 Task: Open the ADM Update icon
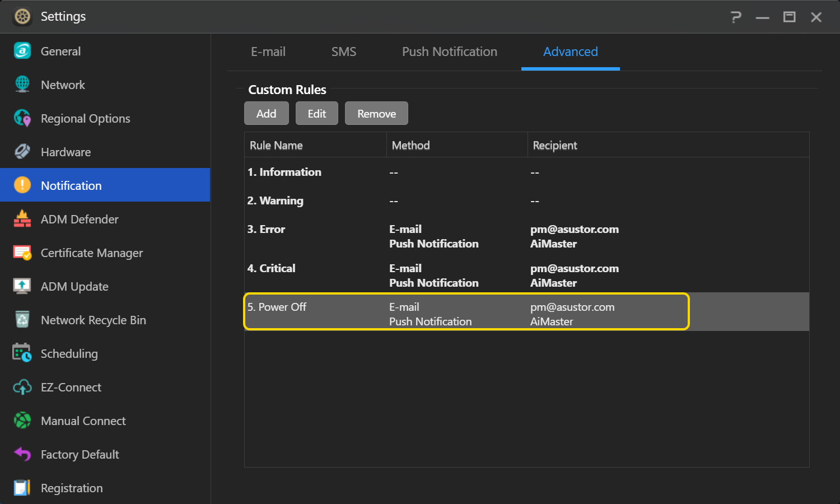(22, 286)
